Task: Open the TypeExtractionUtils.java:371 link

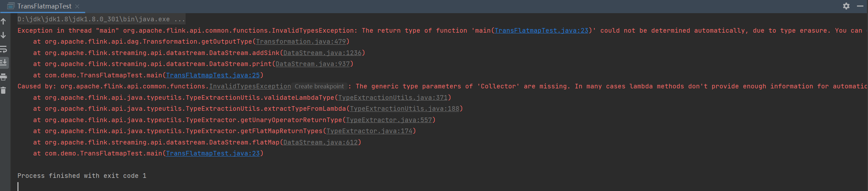Action: pyautogui.click(x=393, y=98)
